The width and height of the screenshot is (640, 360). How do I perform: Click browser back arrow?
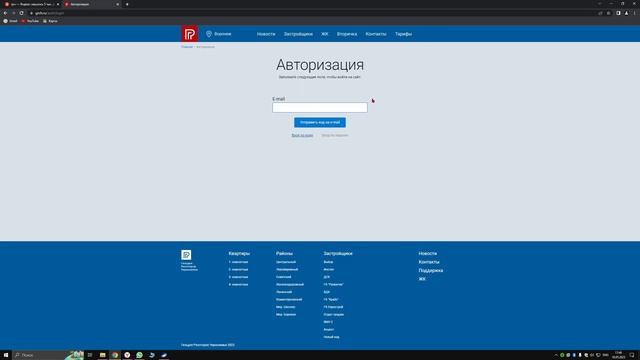coord(5,13)
